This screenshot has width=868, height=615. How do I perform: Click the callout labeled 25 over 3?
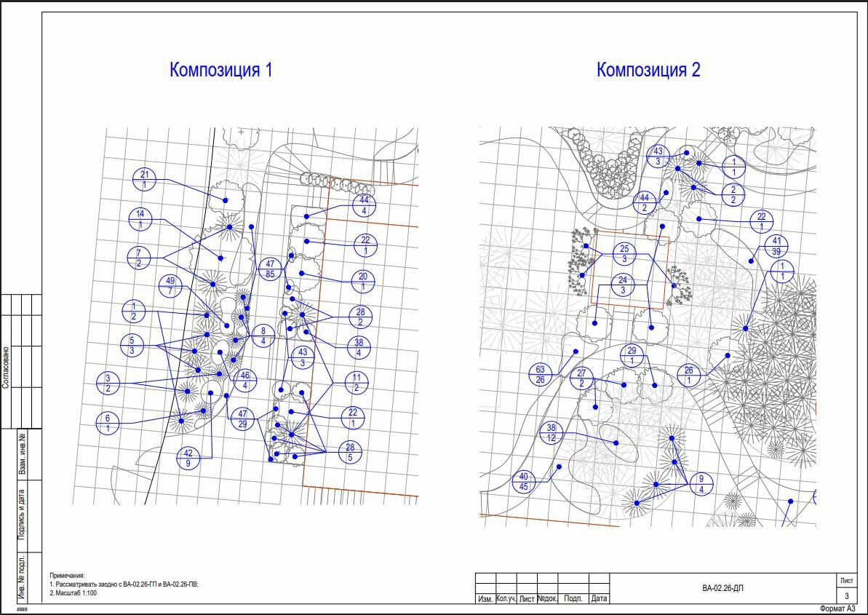click(624, 254)
